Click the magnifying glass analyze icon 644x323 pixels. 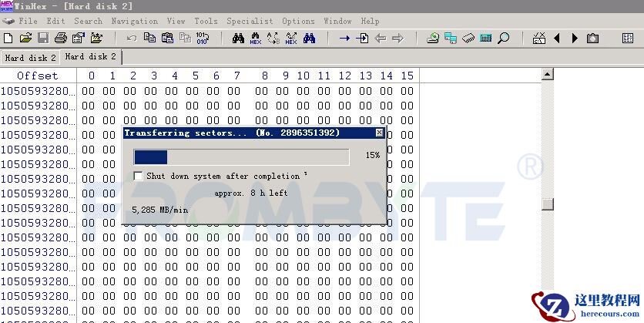point(503,39)
